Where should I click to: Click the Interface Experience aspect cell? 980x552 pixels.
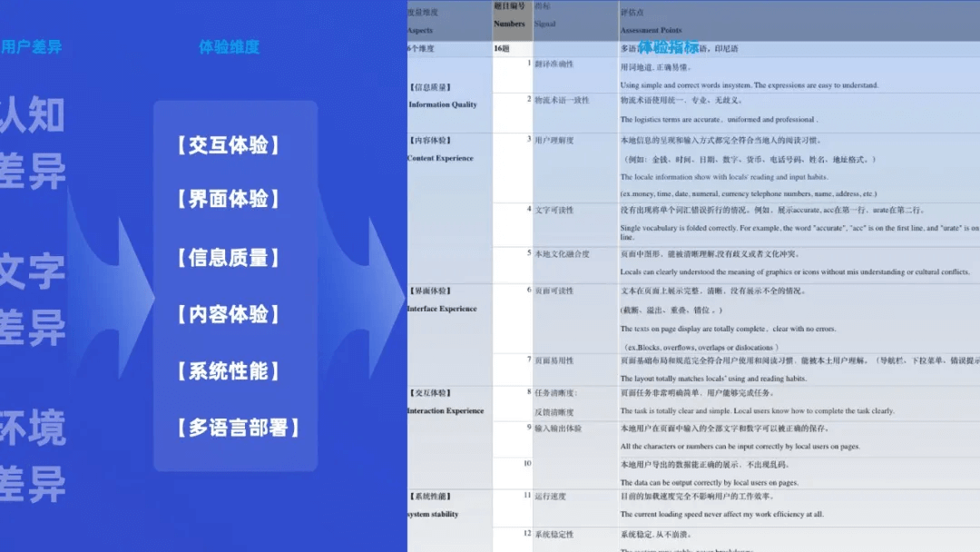[x=442, y=309]
